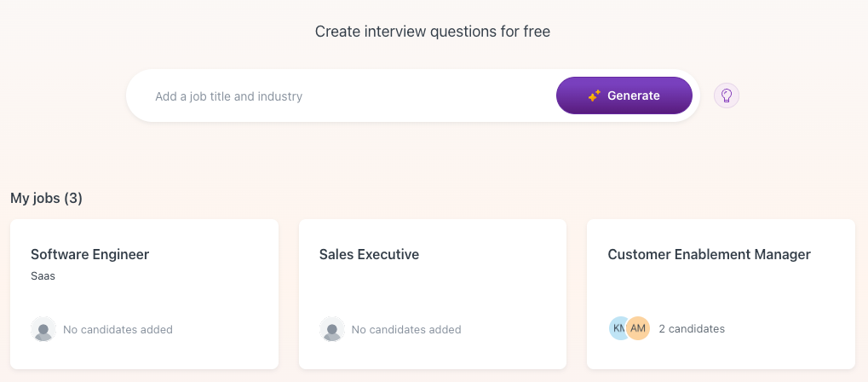The height and width of the screenshot is (382, 868).
Task: Click the lightbulb tips icon
Action: pos(727,95)
